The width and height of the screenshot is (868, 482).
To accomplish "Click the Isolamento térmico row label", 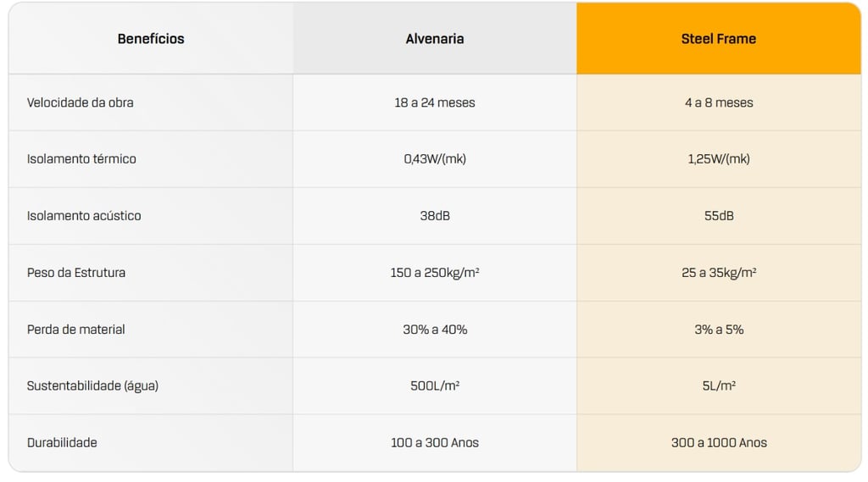I will point(81,159).
